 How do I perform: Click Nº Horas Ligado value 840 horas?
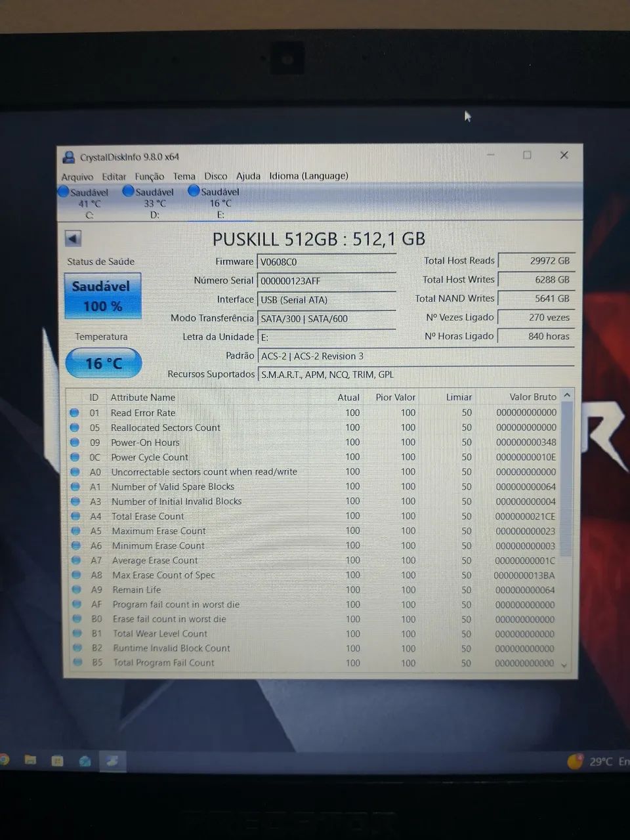coord(536,337)
